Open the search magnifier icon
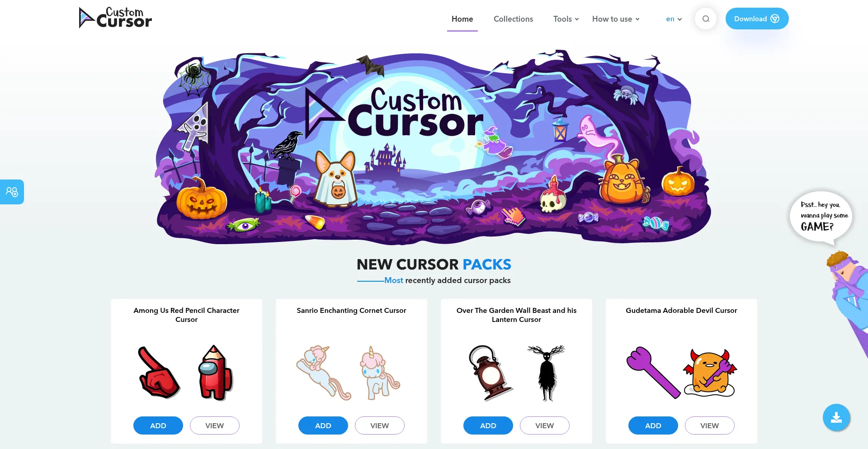The width and height of the screenshot is (868, 449). 706,19
